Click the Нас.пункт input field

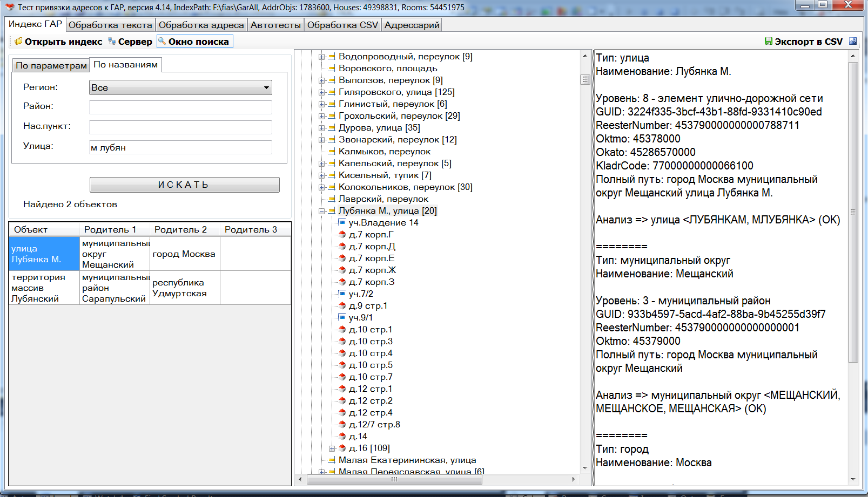coord(180,127)
